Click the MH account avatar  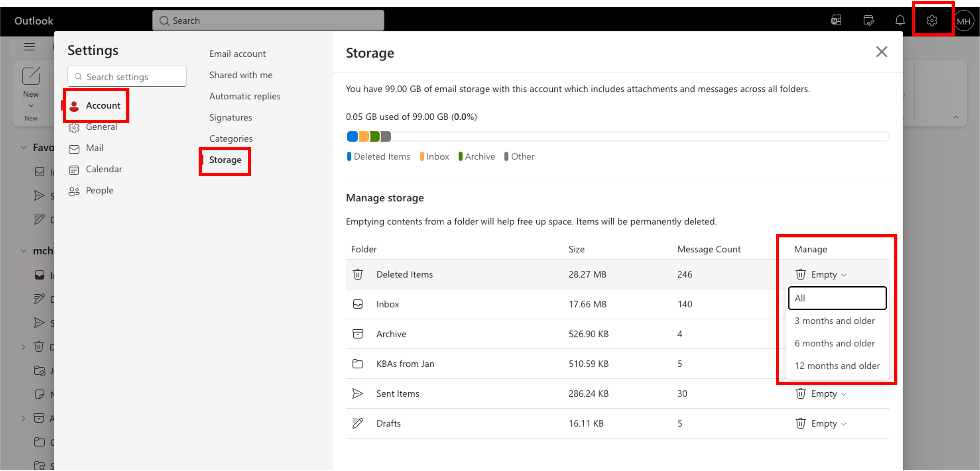click(x=964, y=21)
